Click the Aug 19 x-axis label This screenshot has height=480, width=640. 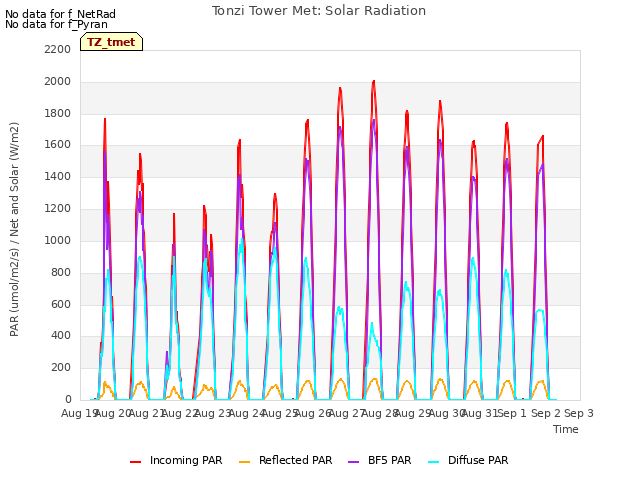coord(79,413)
